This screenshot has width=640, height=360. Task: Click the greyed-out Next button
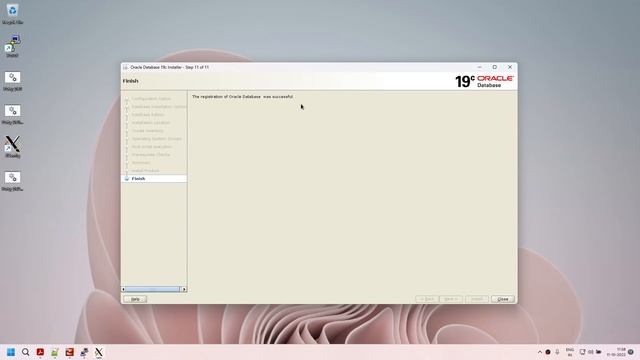point(451,299)
